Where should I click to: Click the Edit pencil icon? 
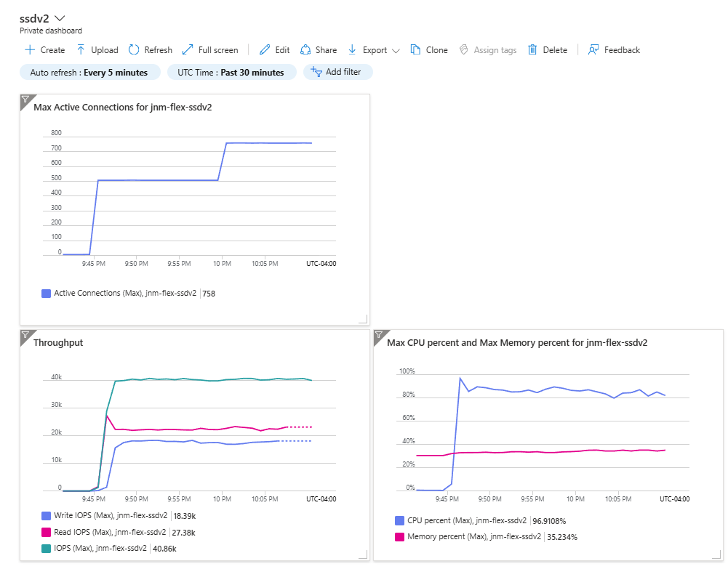265,50
